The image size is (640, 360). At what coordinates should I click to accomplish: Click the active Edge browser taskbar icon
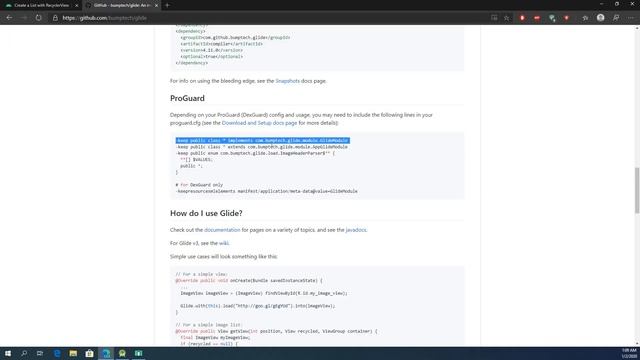tap(106, 353)
